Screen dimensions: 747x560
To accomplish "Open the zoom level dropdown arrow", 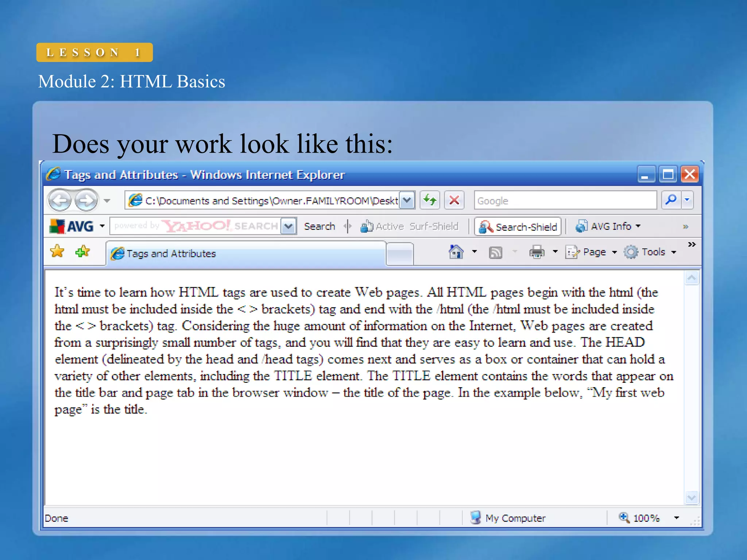I will (x=677, y=518).
